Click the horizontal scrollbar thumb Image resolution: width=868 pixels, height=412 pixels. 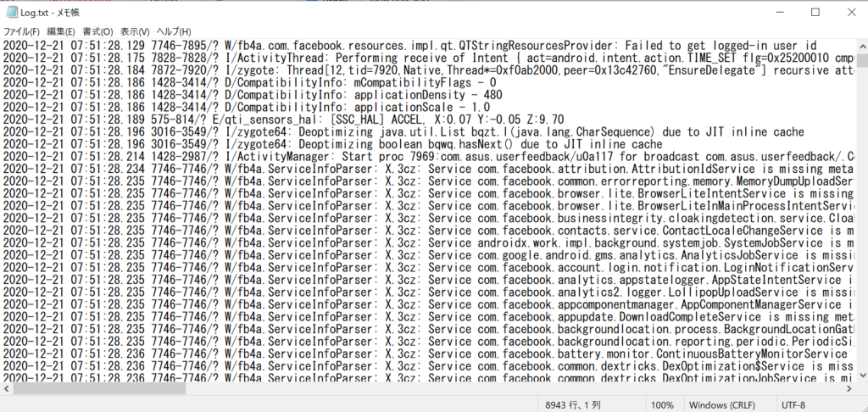101,389
